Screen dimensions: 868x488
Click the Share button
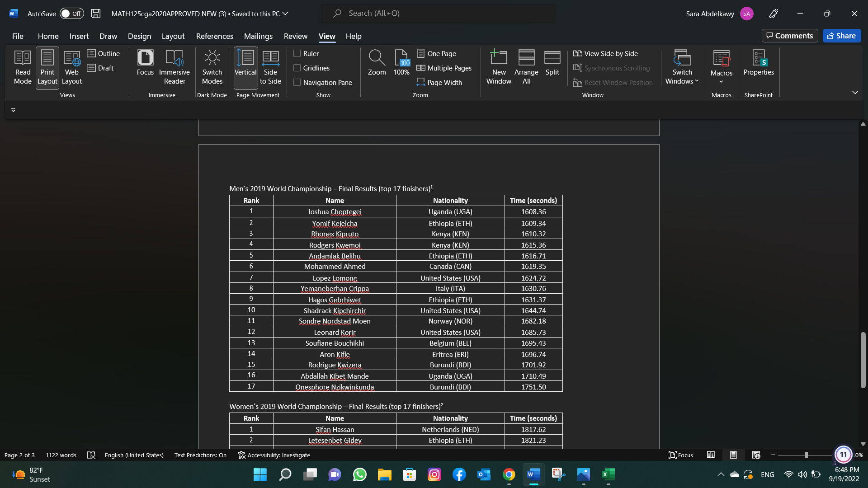(x=841, y=36)
